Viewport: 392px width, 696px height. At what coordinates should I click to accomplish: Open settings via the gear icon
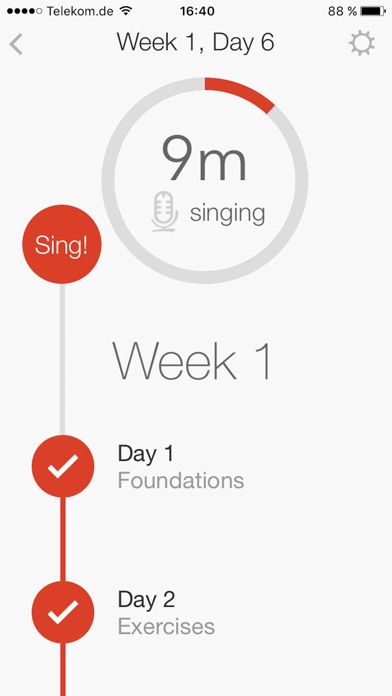coord(362,44)
